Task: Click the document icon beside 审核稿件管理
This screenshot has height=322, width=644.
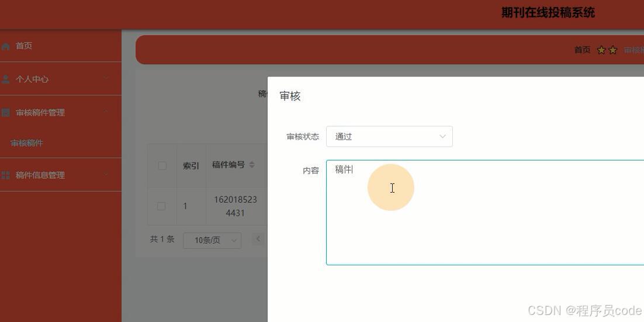Action: pos(5,113)
